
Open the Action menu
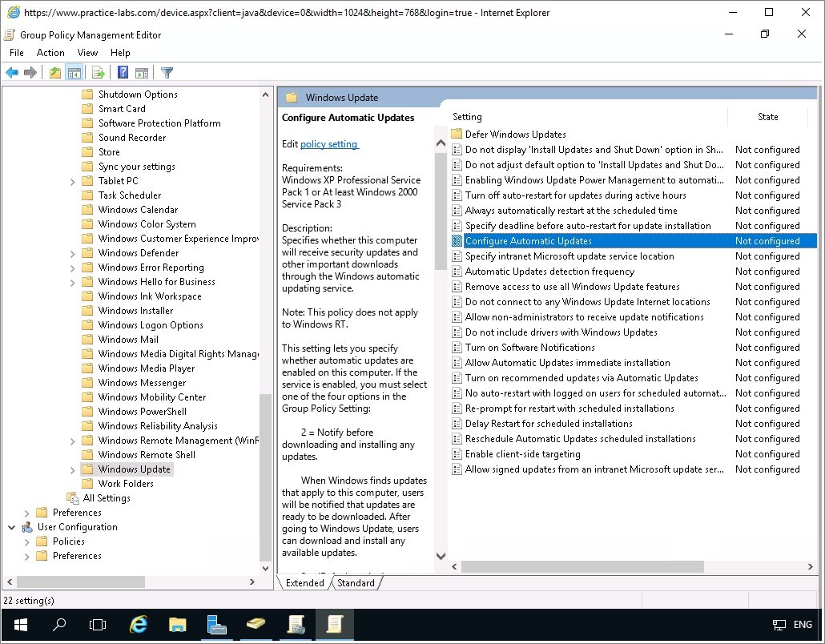tap(50, 53)
